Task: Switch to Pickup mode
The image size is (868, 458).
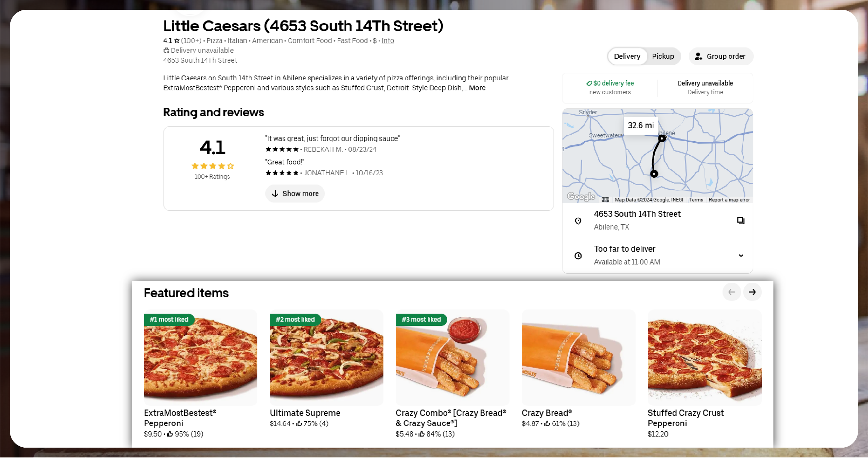Action: (x=663, y=56)
